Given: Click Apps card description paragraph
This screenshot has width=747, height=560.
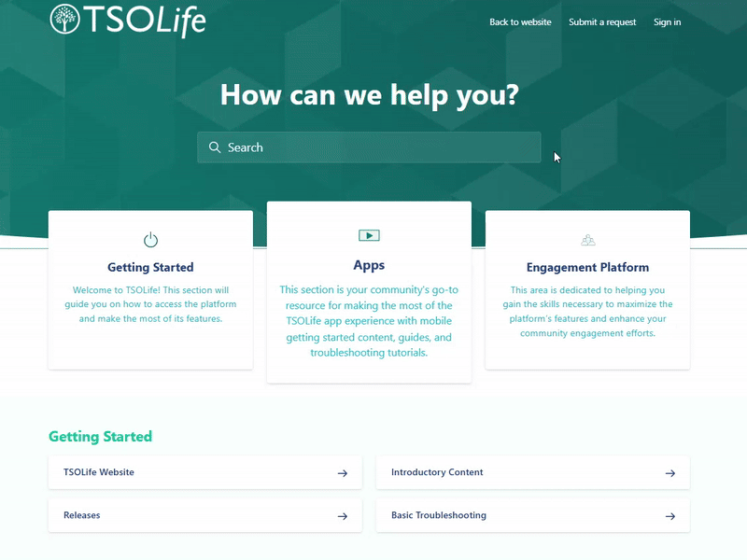Looking at the screenshot, I should (369, 321).
